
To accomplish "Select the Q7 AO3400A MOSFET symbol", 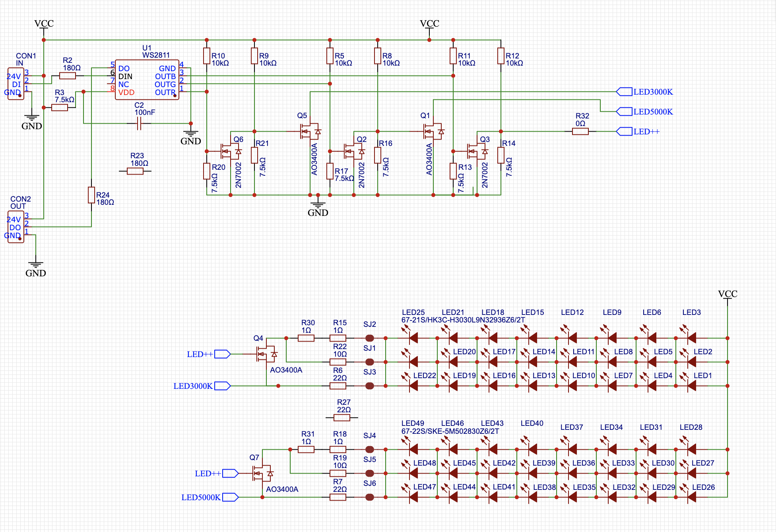I will pyautogui.click(x=262, y=473).
